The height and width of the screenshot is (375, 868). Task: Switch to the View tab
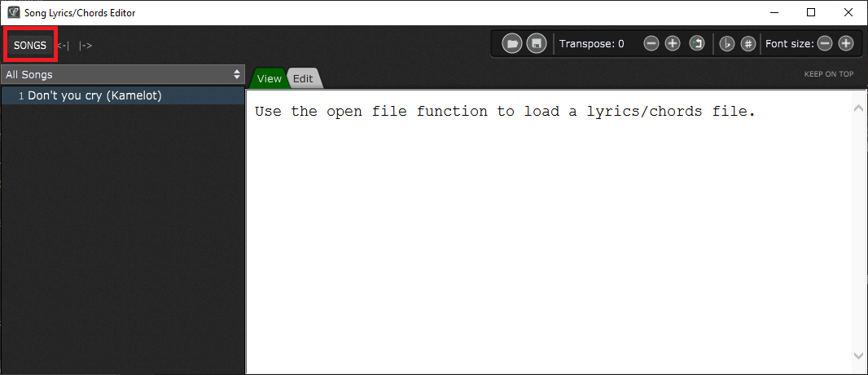[x=269, y=78]
